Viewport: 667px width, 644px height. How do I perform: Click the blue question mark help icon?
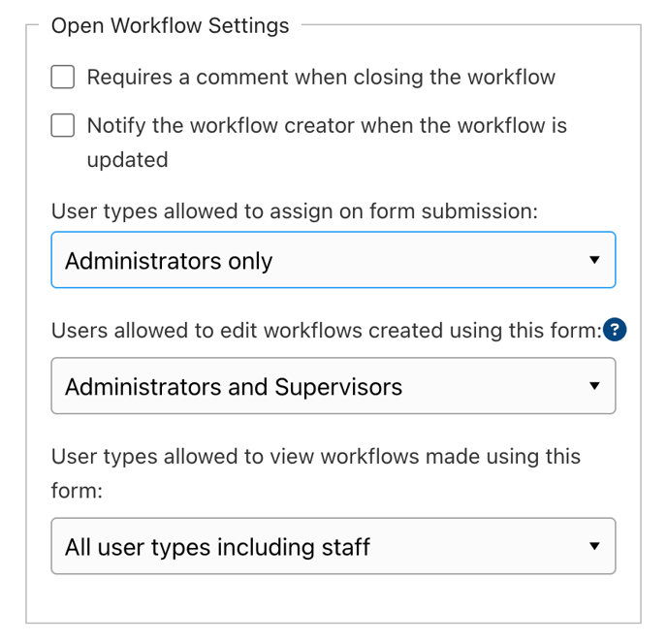click(x=615, y=331)
